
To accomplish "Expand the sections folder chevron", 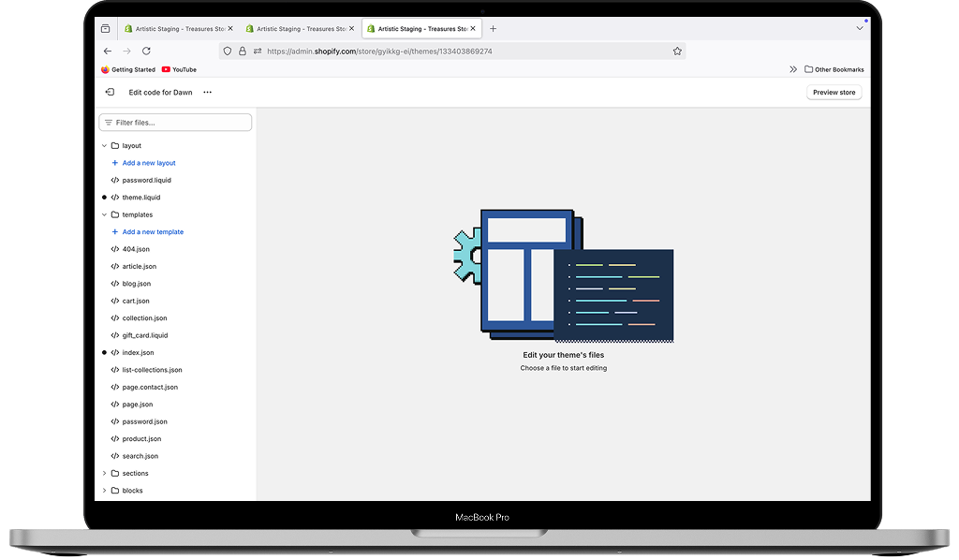I will click(x=104, y=473).
